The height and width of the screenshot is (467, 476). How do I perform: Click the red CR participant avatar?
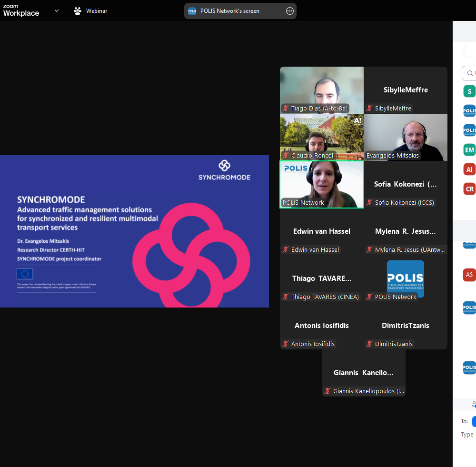tap(469, 189)
